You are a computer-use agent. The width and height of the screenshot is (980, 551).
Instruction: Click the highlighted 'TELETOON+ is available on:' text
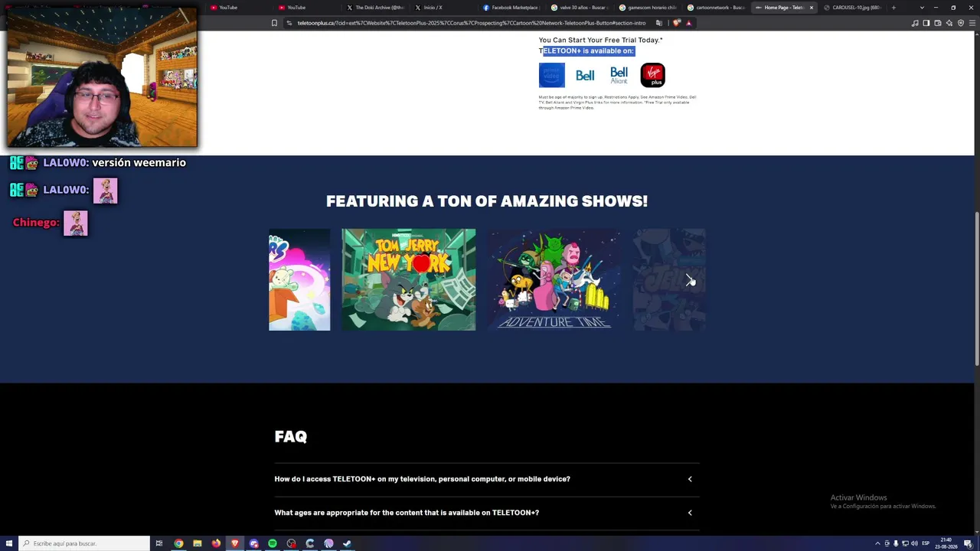click(586, 51)
